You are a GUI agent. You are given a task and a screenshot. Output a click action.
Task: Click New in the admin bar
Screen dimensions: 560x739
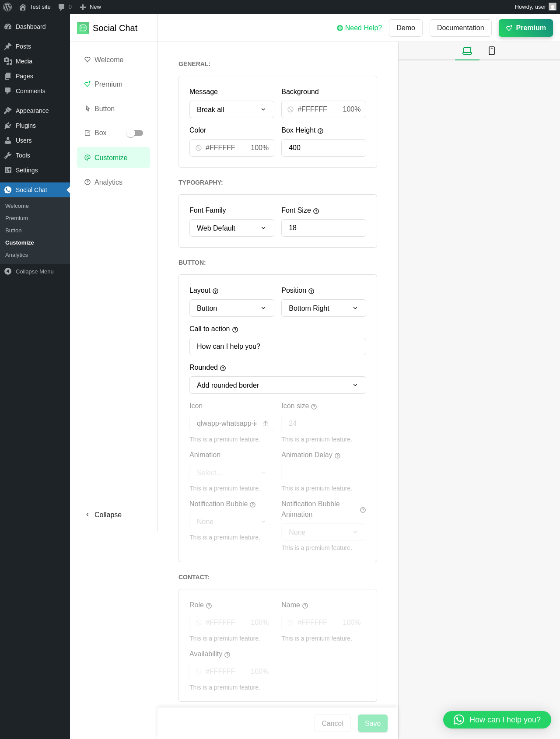[x=91, y=7]
